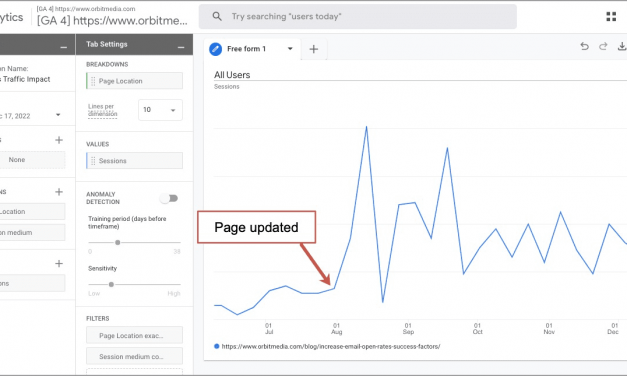
Task: Click the 01 Aug axis label
Action: (336, 329)
